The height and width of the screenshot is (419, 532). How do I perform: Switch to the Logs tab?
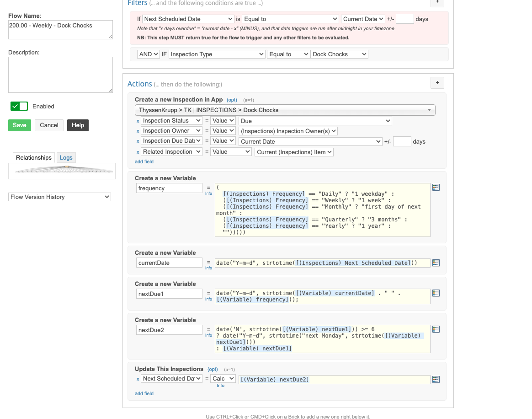[x=66, y=158]
